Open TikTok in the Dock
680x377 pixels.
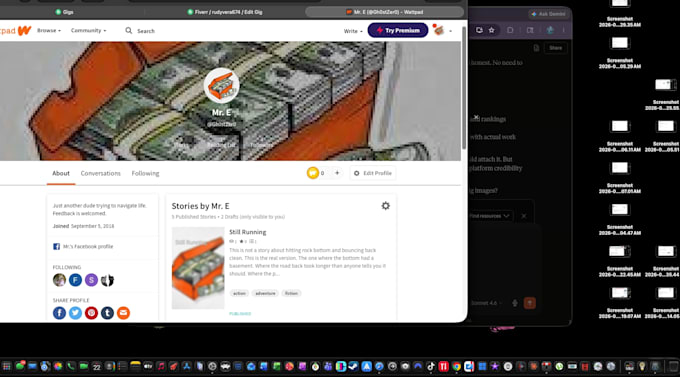tap(430, 367)
